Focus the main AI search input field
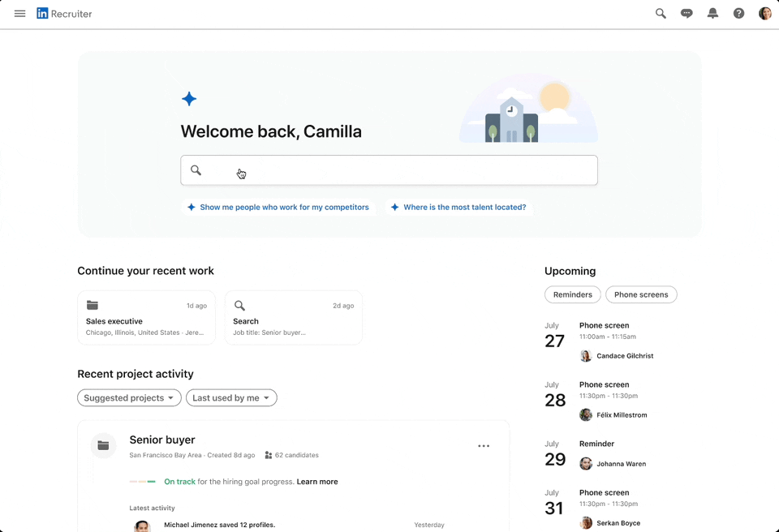Screen dimensions: 779x532 [x=389, y=170]
